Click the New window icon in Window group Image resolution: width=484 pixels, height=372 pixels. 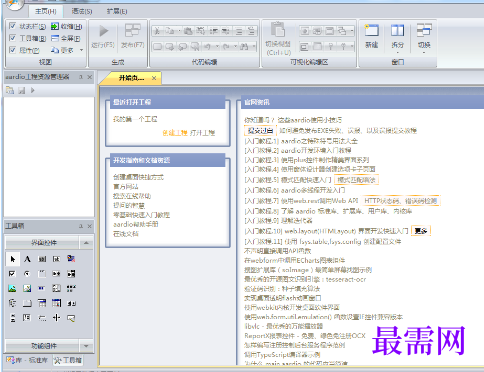click(371, 31)
